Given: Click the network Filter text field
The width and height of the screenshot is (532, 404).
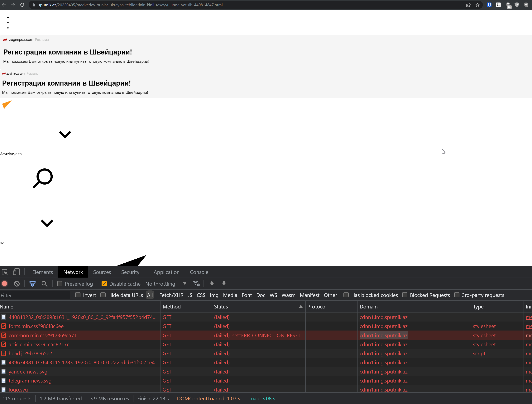Looking at the screenshot, I should tap(35, 295).
